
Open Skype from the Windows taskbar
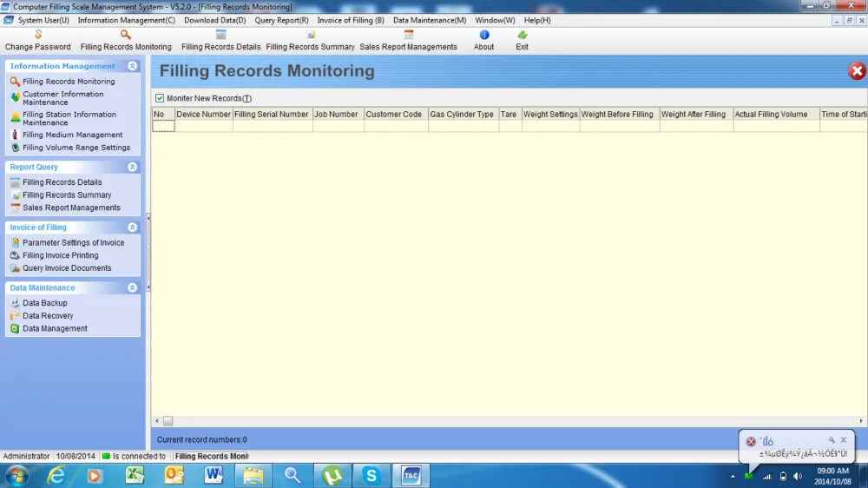(x=372, y=475)
